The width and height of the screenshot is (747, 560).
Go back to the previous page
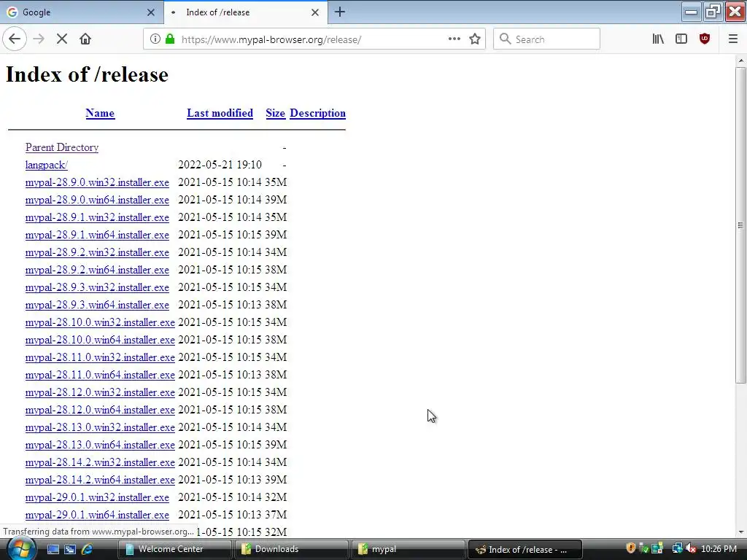(x=15, y=39)
